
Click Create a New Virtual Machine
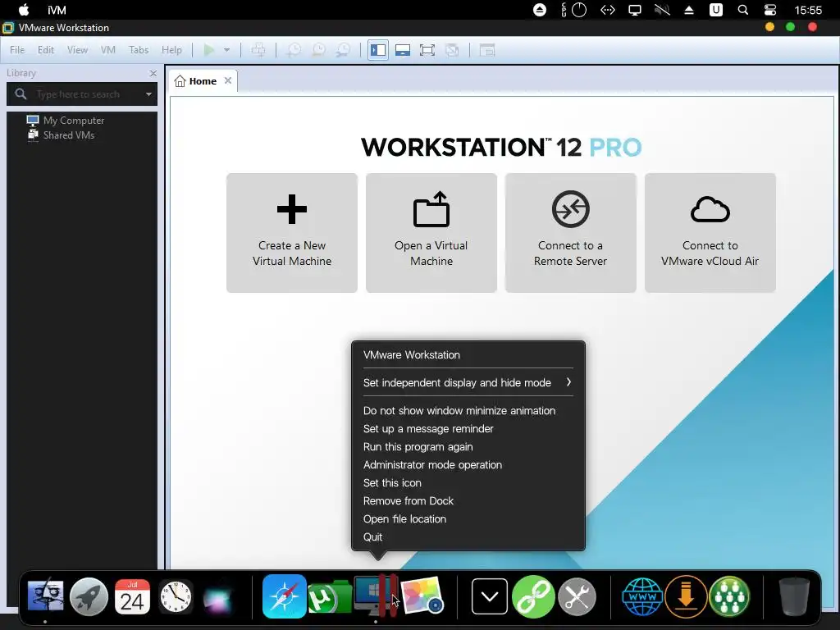click(x=292, y=232)
